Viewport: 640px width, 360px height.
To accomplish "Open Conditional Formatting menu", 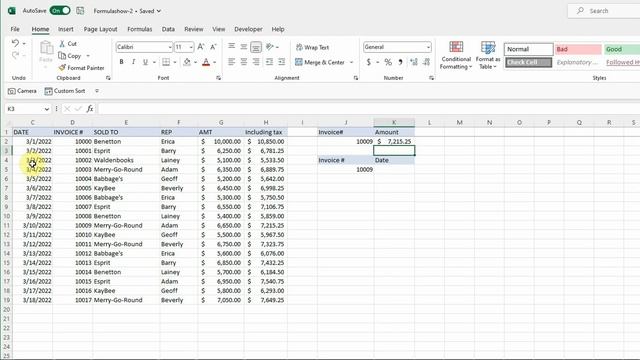I will click(x=456, y=55).
